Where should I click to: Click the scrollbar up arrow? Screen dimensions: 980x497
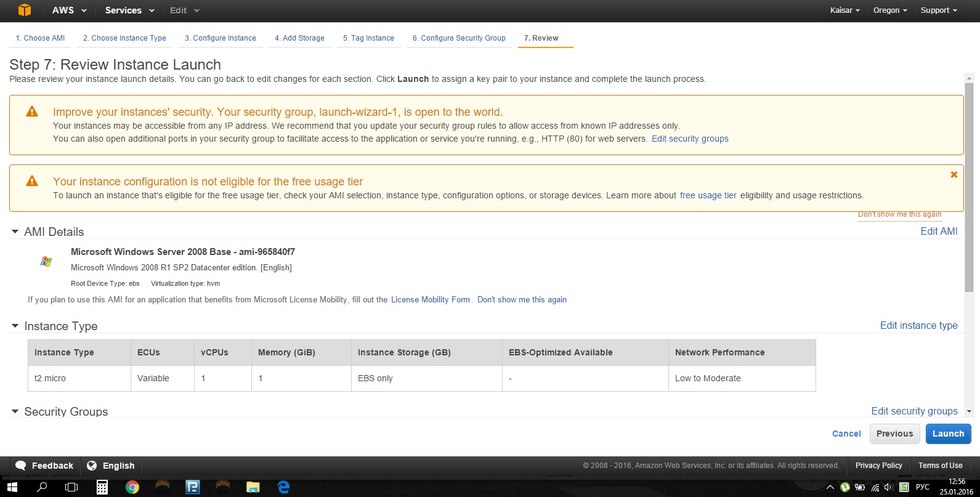pyautogui.click(x=969, y=78)
